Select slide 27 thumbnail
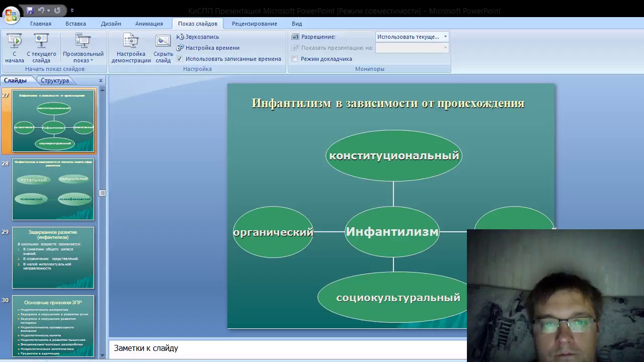This screenshot has width=644, height=362. [53, 121]
